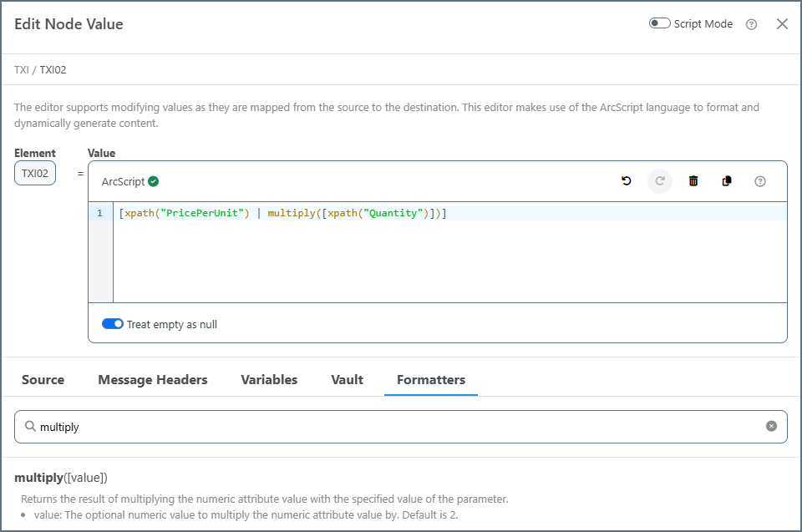Viewport: 802px width, 532px height.
Task: Click the green ArcScript validation checkmark
Action: 154,181
